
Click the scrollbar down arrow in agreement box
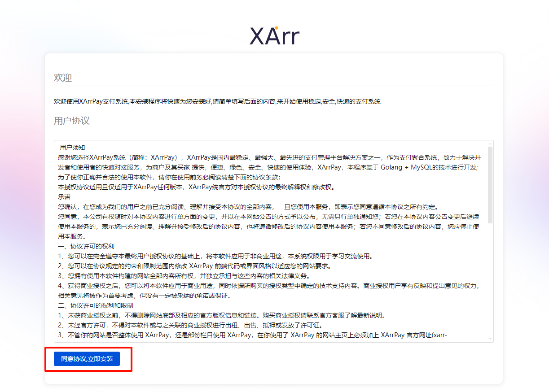click(490, 338)
